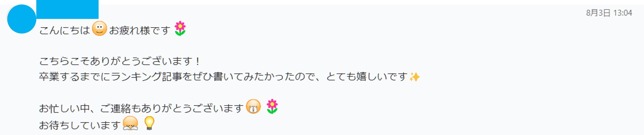
Task: Click the round blue profile avatar
Action: click(x=22, y=19)
